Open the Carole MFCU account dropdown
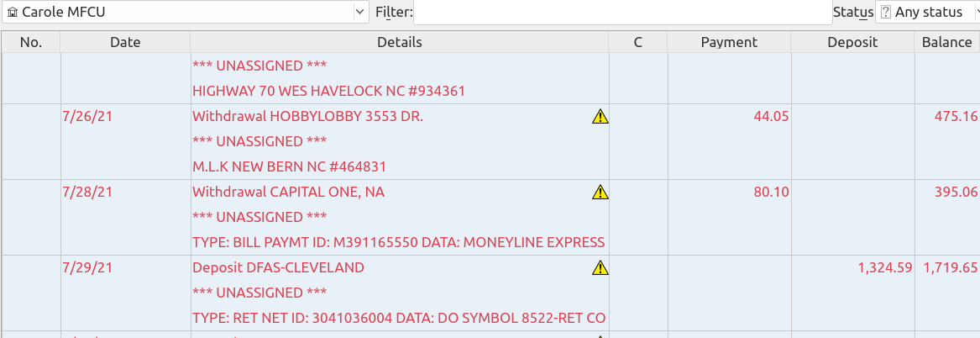Image resolution: width=980 pixels, height=338 pixels. [x=185, y=13]
